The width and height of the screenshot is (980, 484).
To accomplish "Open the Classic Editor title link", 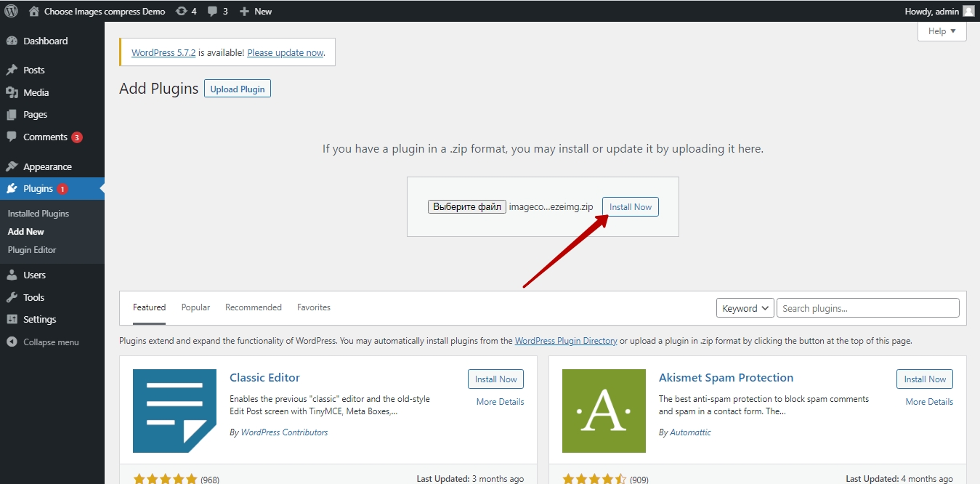I will click(264, 378).
